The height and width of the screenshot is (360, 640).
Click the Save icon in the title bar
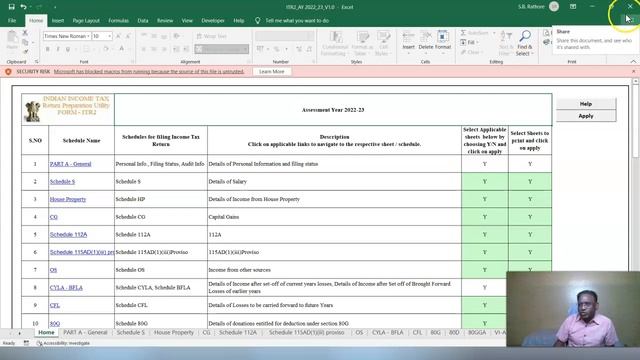tap(11, 7)
